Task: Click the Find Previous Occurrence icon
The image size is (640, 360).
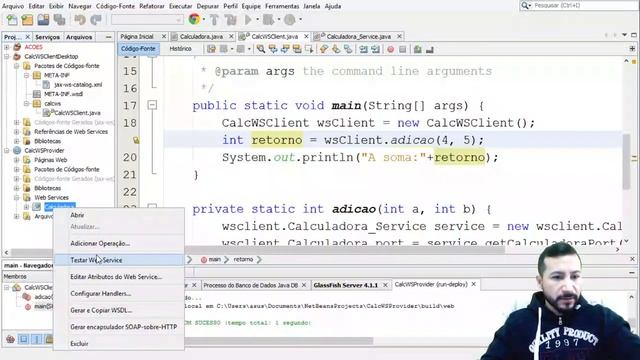Action: click(x=273, y=49)
